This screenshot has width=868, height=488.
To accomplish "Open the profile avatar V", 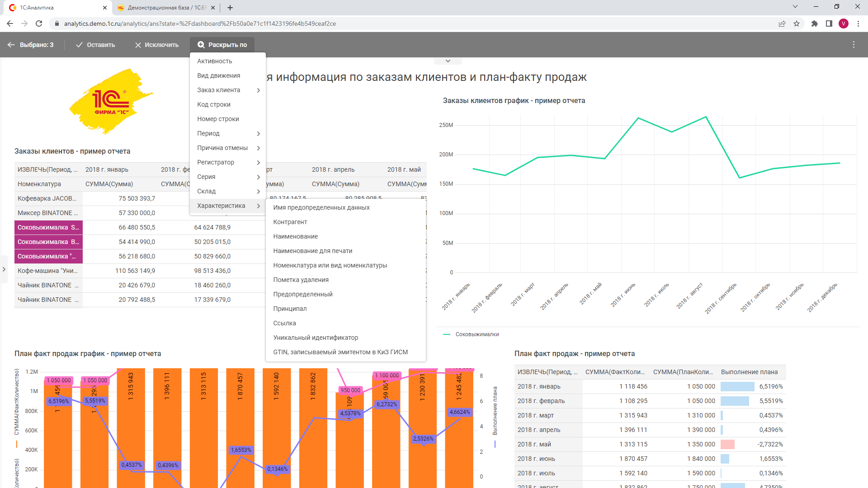I will pos(844,23).
